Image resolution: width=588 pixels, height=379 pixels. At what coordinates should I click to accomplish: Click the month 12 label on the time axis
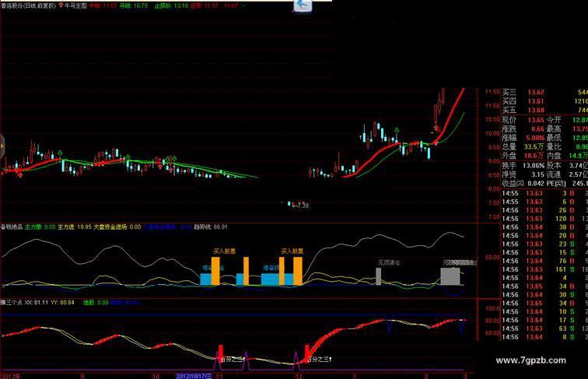[x=299, y=376]
